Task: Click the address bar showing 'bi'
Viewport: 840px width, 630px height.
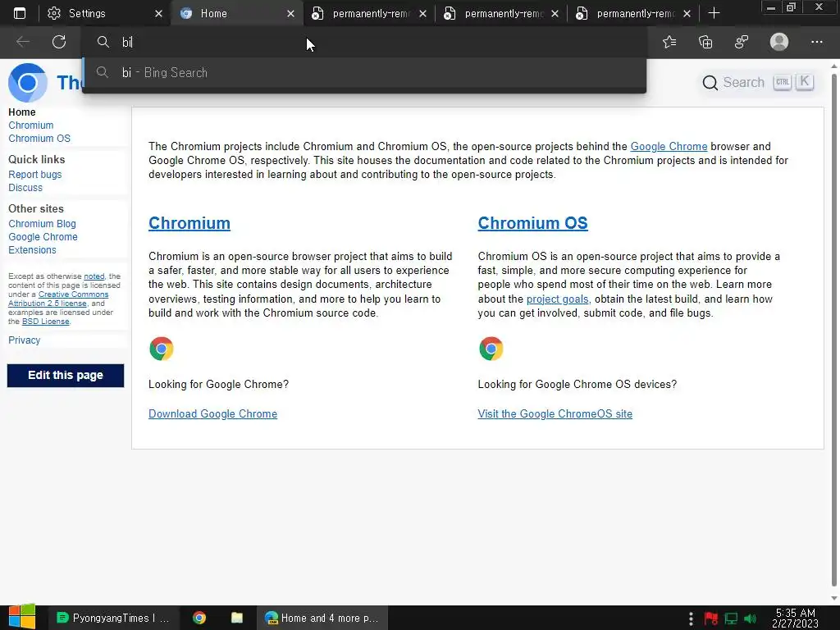Action: click(x=364, y=42)
